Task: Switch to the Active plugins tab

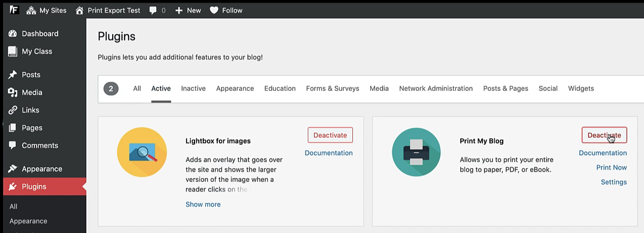Action: [x=161, y=88]
